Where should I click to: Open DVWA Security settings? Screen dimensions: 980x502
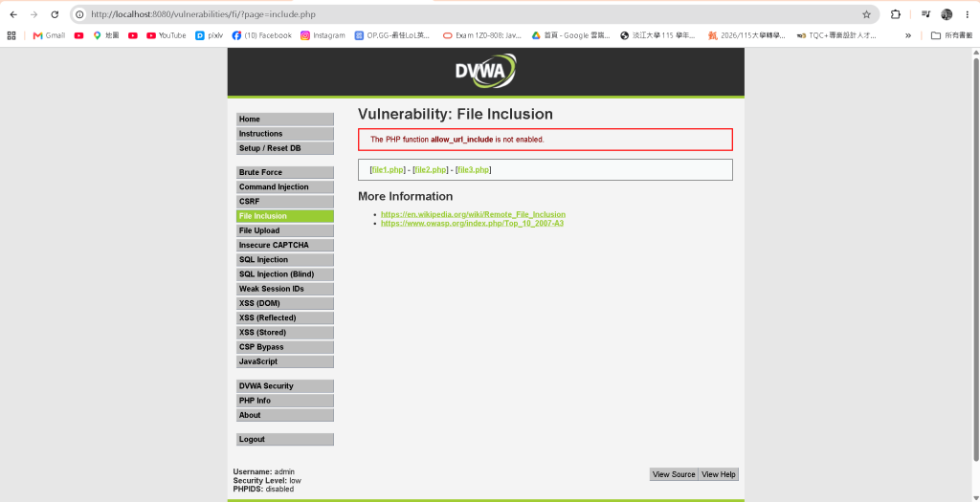pyautogui.click(x=285, y=386)
